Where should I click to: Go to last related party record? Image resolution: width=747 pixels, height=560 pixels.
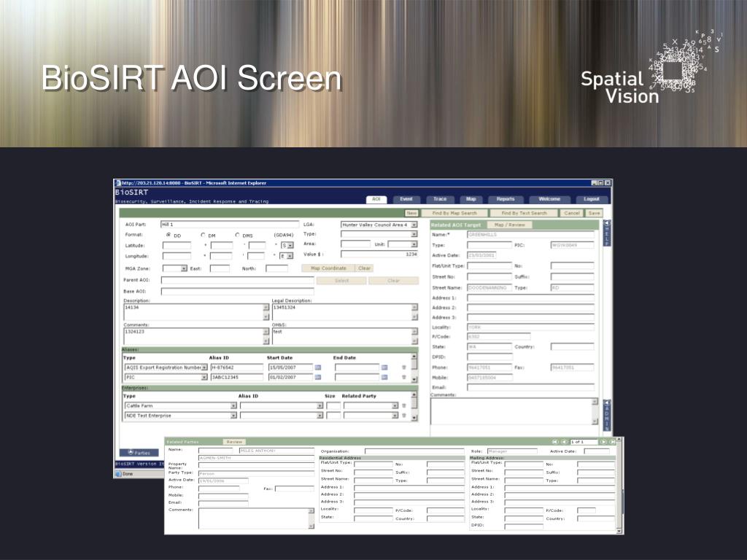[612, 442]
